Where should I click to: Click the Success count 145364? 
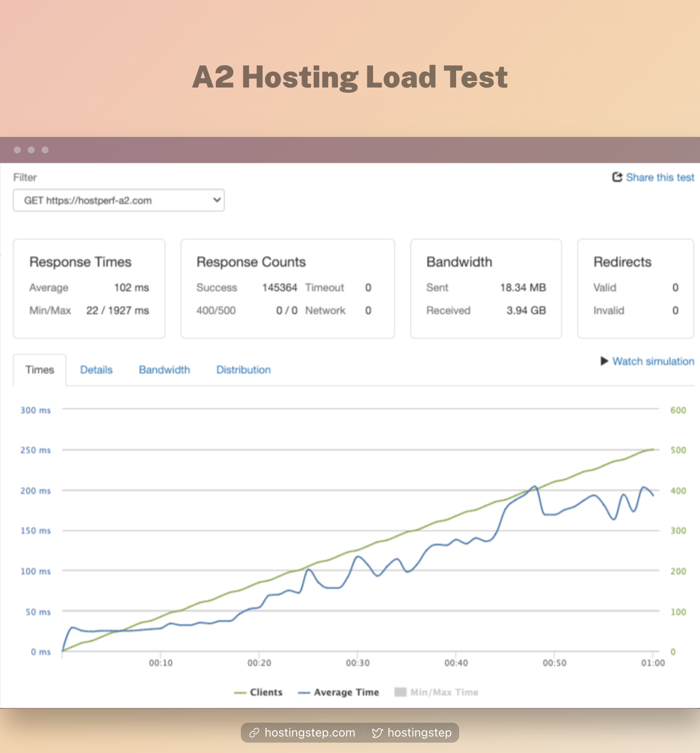[279, 288]
